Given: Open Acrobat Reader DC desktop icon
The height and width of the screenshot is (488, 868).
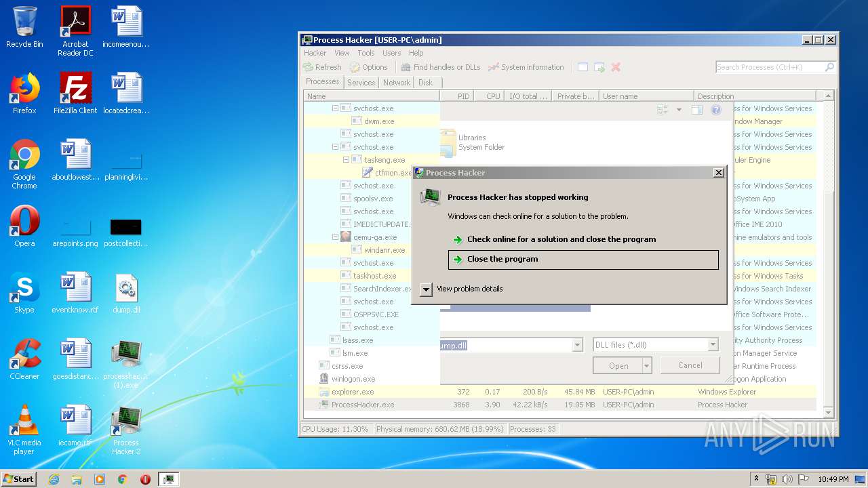Looking at the screenshot, I should tap(75, 31).
